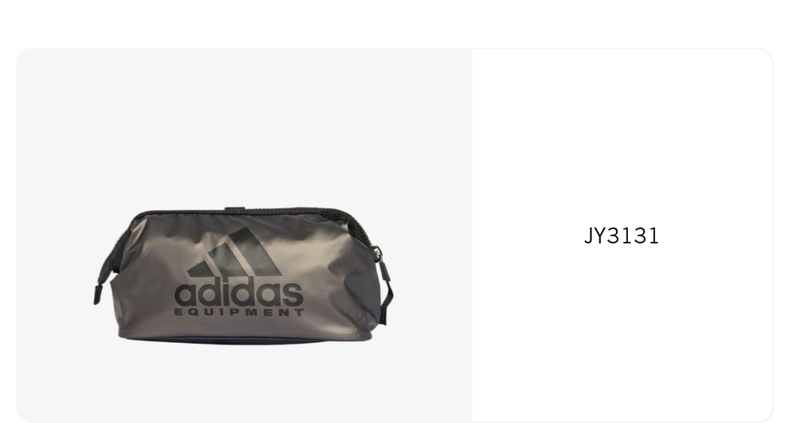Screen dimensions: 790x423
Task: Click the hanging black strap on the bag's right
Action: coord(386,292)
